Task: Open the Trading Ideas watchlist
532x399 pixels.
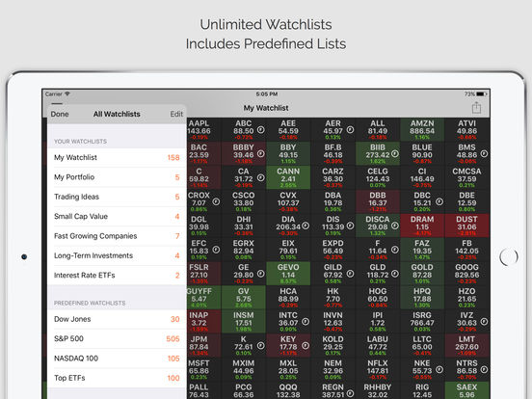Action: click(117, 197)
